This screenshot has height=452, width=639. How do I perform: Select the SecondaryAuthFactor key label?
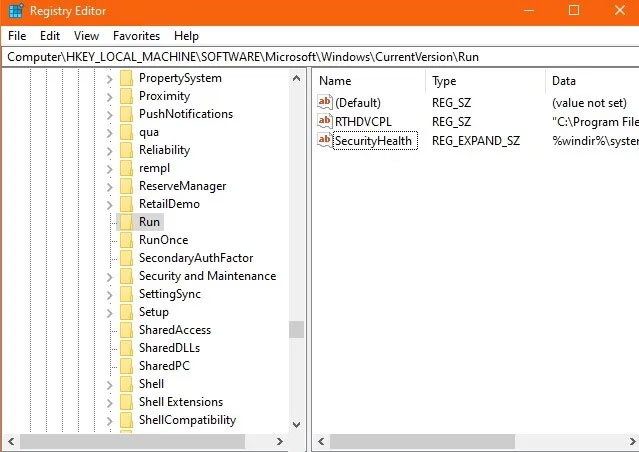pos(196,258)
